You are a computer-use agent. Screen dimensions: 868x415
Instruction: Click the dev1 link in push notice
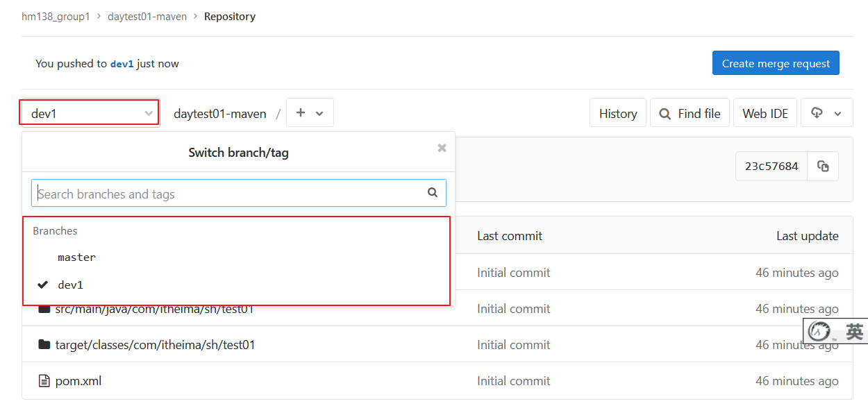point(122,64)
